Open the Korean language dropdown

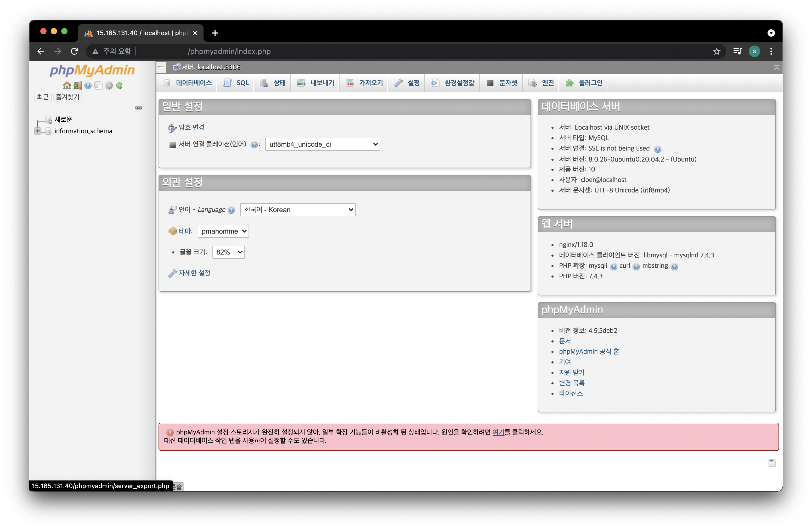point(297,210)
